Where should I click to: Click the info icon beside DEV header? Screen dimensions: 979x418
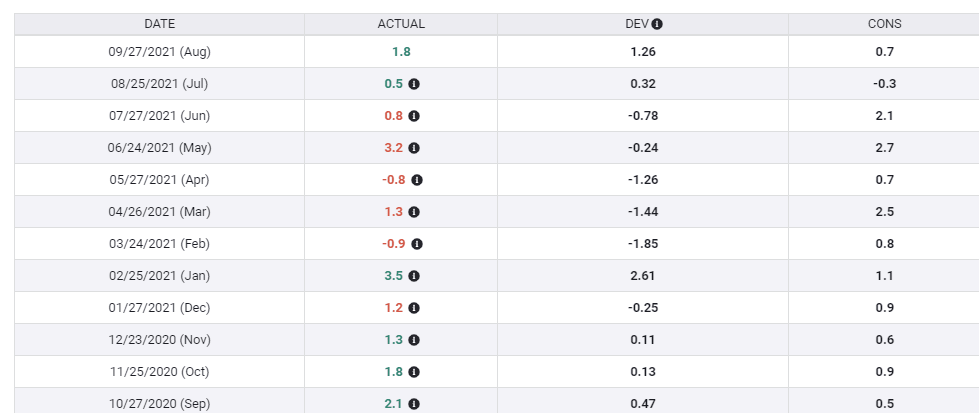(x=658, y=24)
